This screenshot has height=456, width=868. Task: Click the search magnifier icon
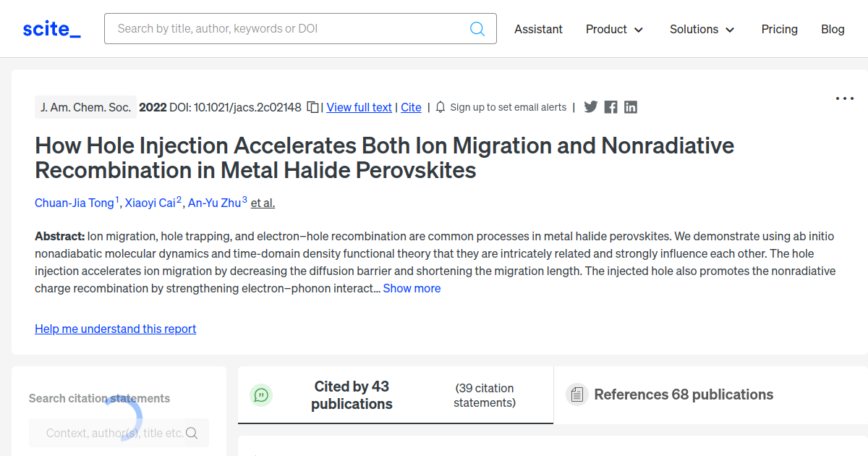click(477, 28)
